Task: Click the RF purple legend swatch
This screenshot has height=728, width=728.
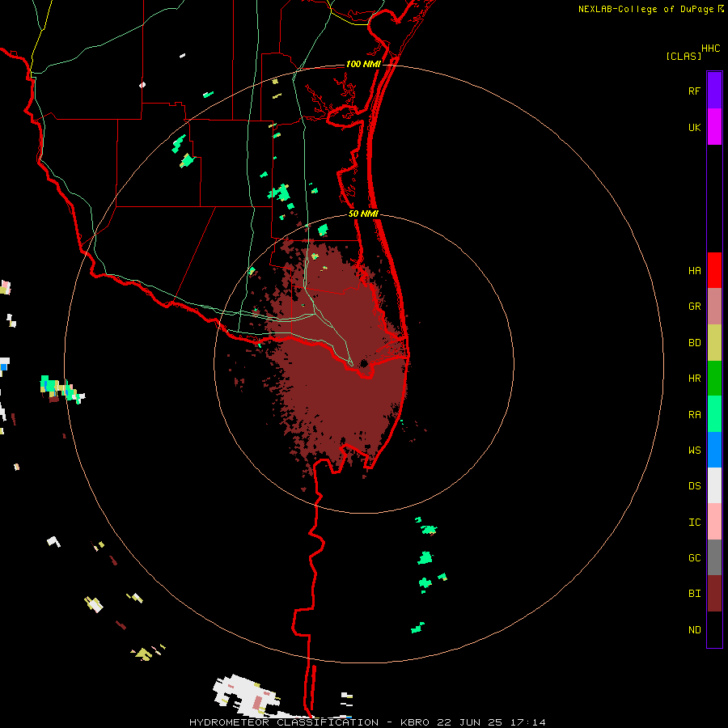Action: tap(714, 91)
